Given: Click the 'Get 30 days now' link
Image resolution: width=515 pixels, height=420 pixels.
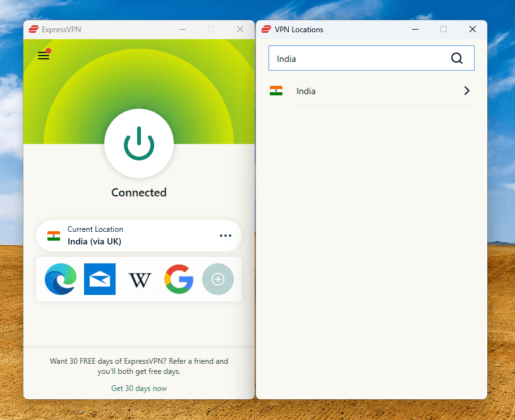Looking at the screenshot, I should pyautogui.click(x=139, y=388).
